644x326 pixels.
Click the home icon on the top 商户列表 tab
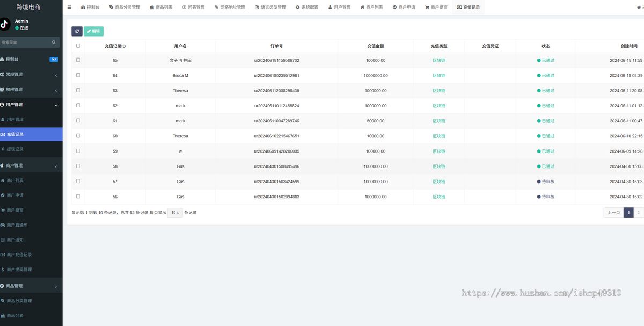click(362, 8)
